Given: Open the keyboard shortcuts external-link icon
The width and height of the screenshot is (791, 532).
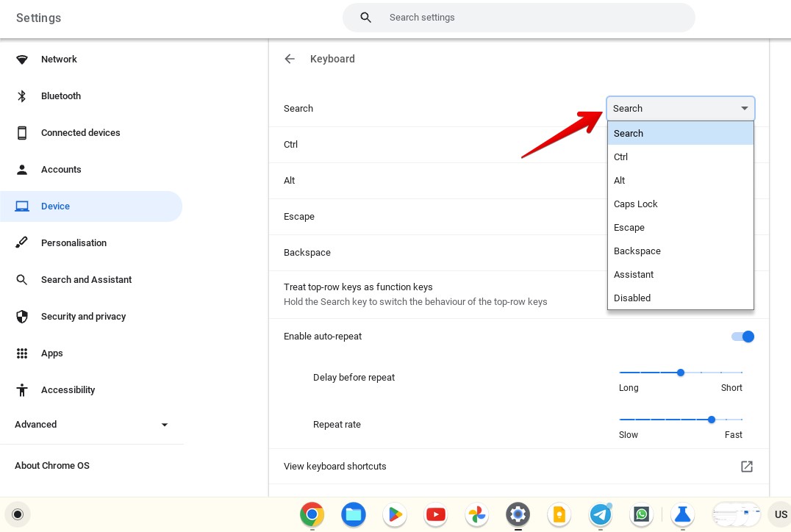Looking at the screenshot, I should 747,467.
